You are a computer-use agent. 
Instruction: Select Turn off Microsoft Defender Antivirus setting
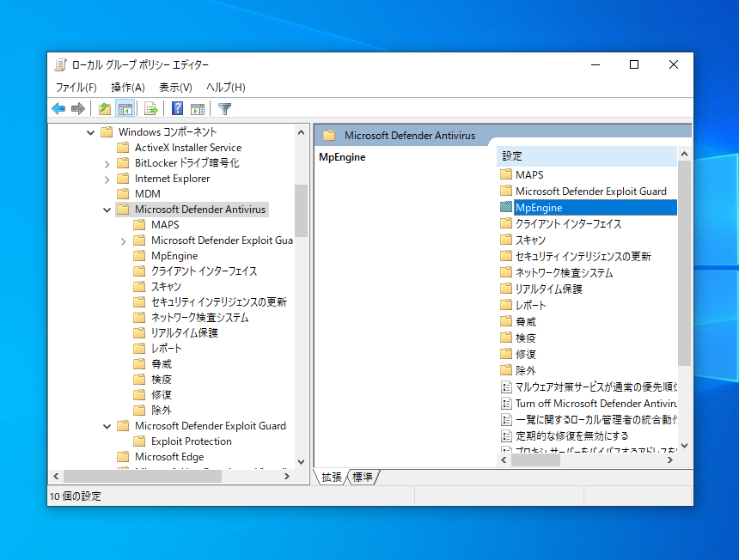pyautogui.click(x=596, y=403)
